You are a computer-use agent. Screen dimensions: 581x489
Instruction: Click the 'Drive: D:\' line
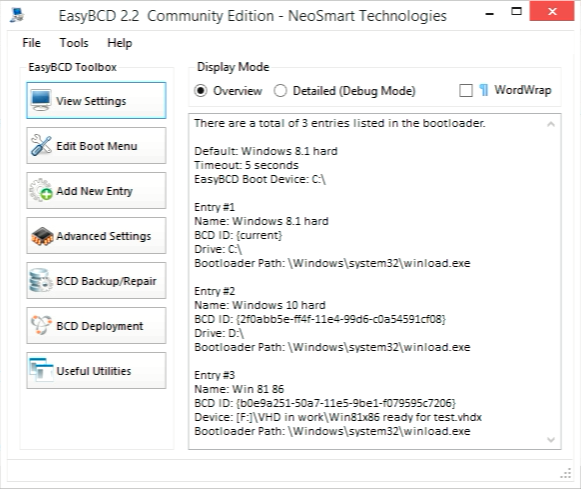pos(219,333)
